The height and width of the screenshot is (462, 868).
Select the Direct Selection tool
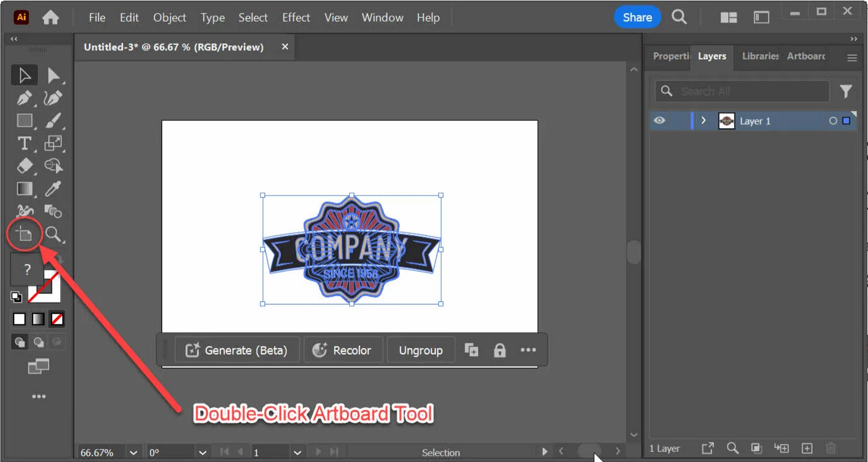pos(53,75)
